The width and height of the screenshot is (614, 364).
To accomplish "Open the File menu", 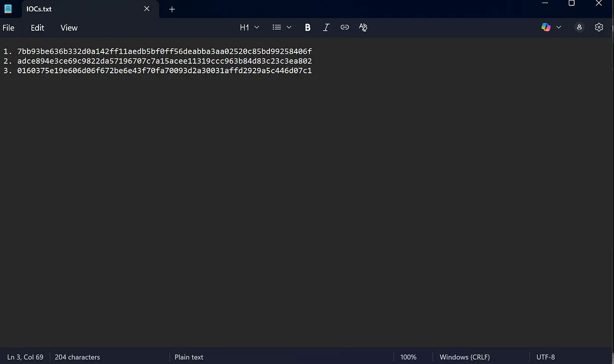I will pos(9,28).
